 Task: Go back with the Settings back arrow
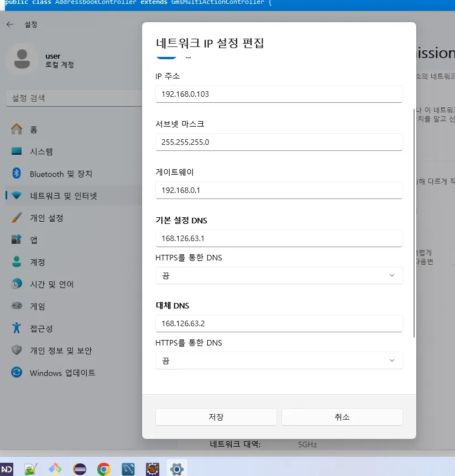10,24
